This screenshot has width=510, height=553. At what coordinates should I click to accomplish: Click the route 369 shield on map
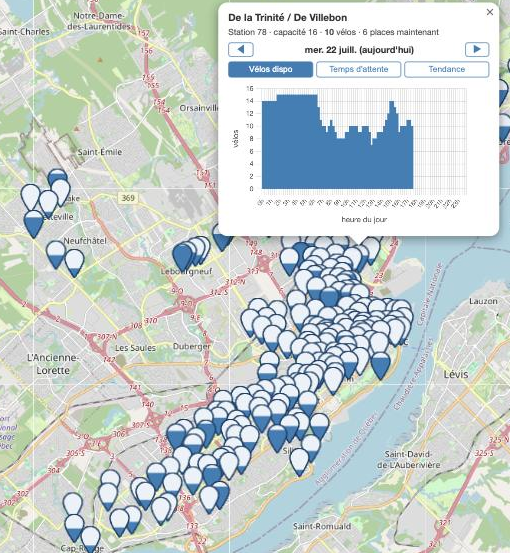(128, 198)
